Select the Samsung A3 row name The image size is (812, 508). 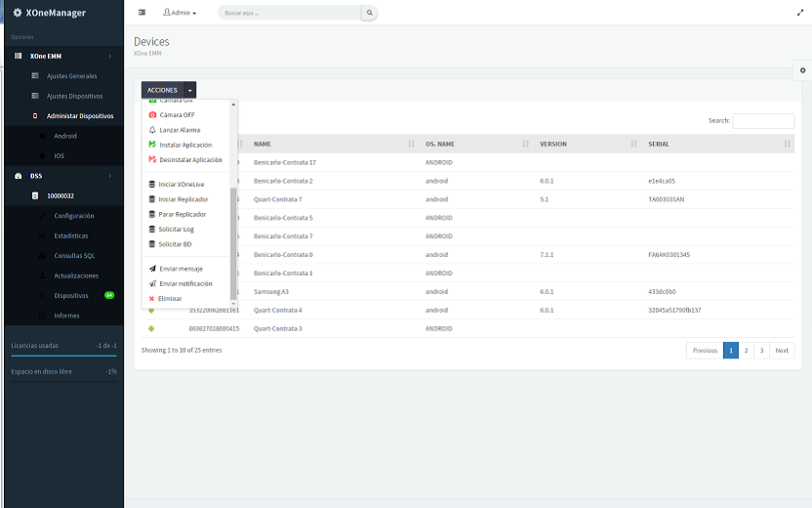pyautogui.click(x=271, y=291)
